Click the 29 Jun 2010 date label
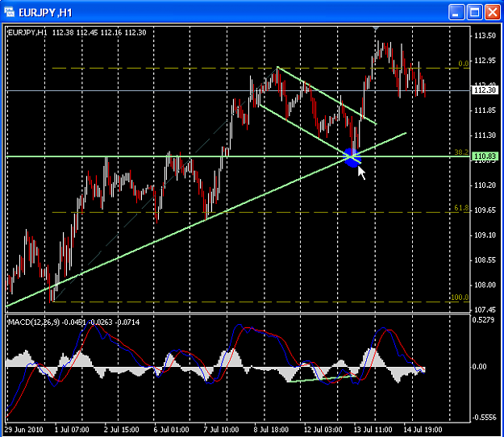The width and height of the screenshot is (504, 437). click(23, 430)
